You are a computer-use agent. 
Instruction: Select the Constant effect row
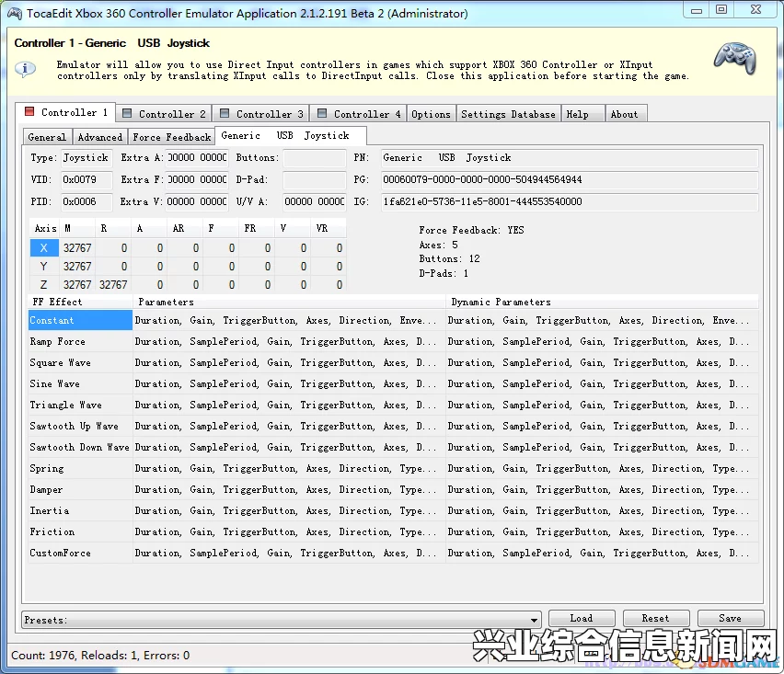click(x=394, y=320)
